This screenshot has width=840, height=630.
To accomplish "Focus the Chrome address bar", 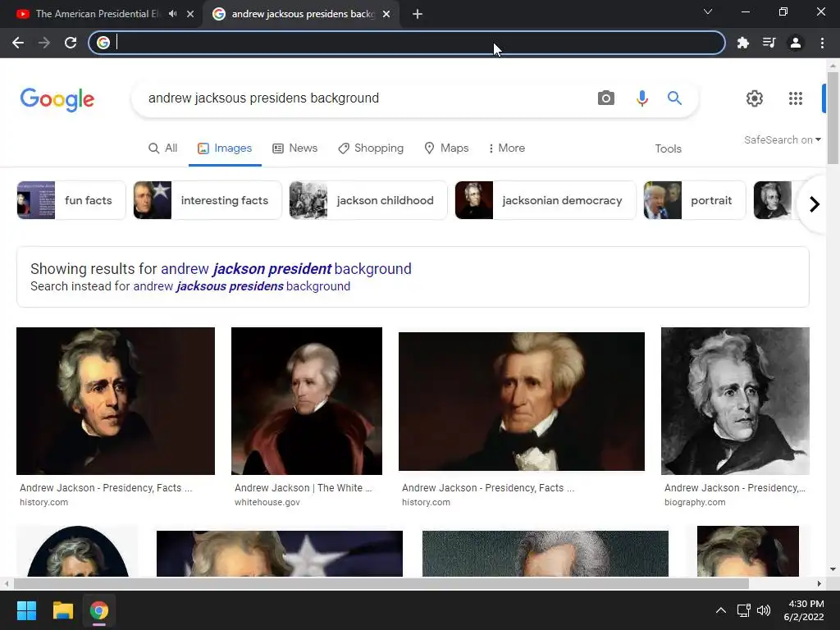I will pos(407,43).
